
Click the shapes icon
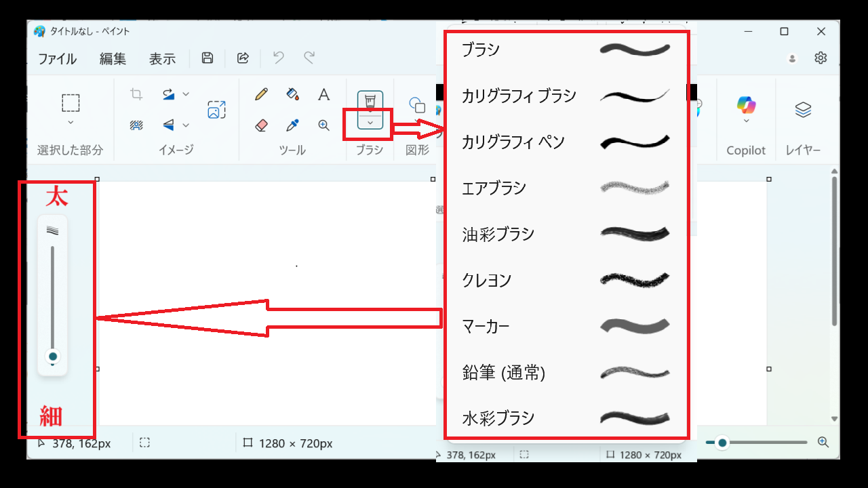pos(416,105)
